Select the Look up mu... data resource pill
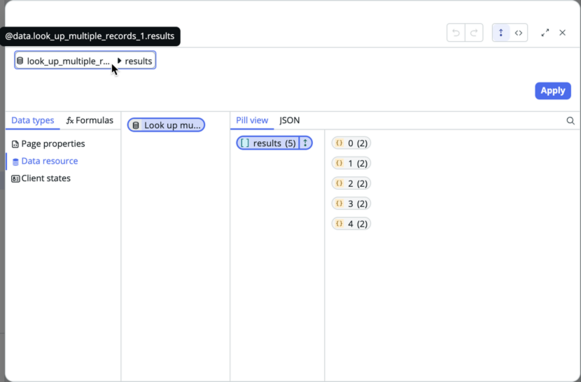The image size is (581, 382). [x=166, y=125]
